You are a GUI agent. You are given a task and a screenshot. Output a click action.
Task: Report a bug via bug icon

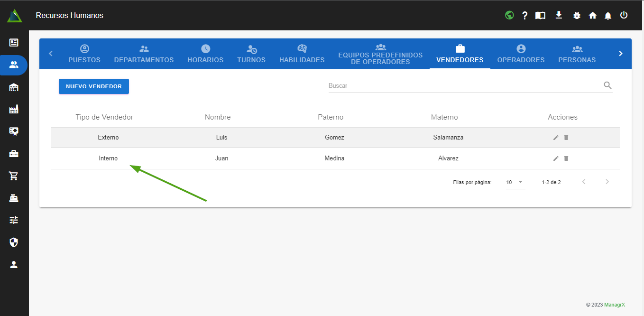pyautogui.click(x=577, y=15)
